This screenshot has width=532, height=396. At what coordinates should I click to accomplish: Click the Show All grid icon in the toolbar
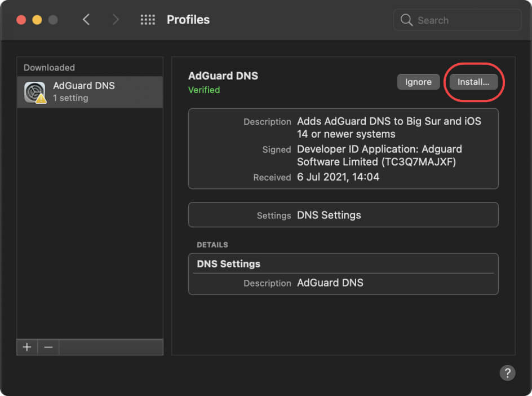(148, 19)
